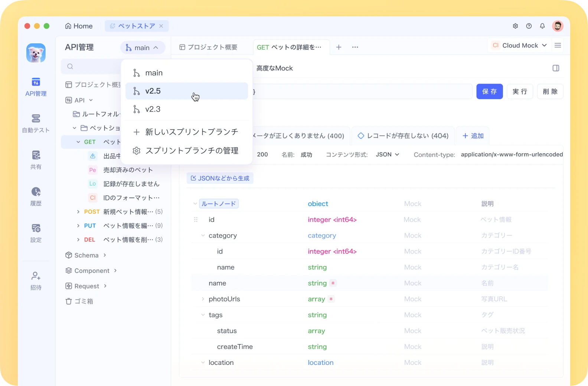Select the ペットストア project tab
588x386 pixels.
(x=136, y=26)
